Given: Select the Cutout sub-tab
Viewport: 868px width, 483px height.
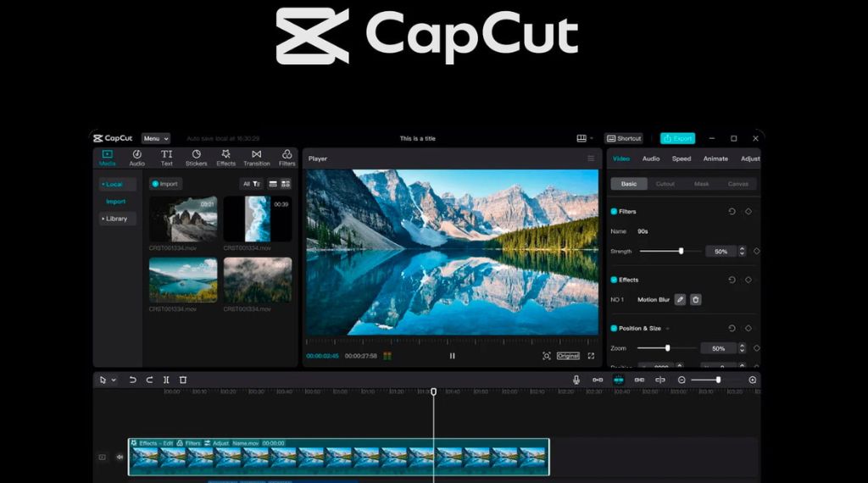Looking at the screenshot, I should coord(665,184).
